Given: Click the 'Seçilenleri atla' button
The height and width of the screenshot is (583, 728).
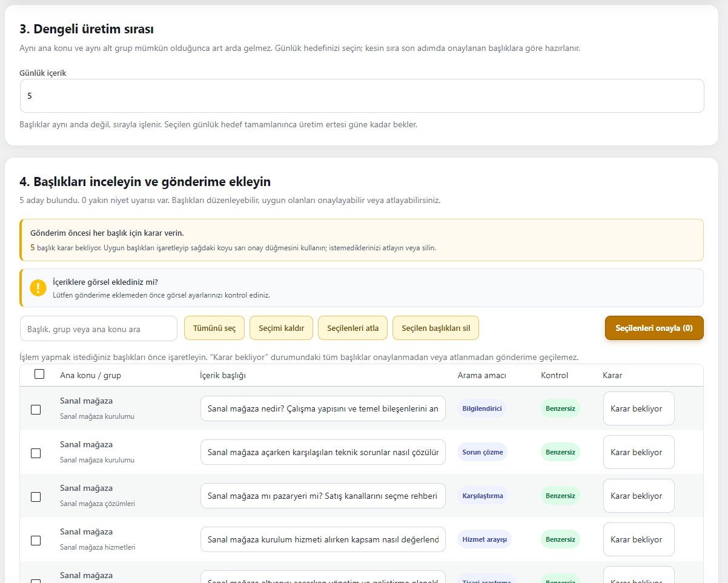Looking at the screenshot, I should click(352, 328).
